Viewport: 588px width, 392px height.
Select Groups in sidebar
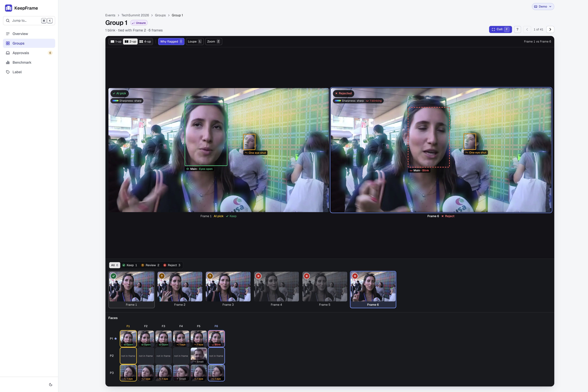(29, 43)
